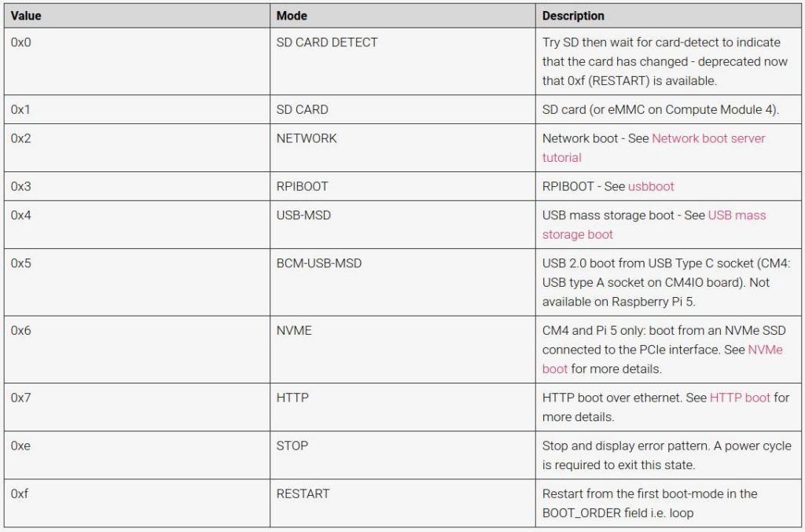The width and height of the screenshot is (805, 532).
Task: Select the RESTART mode cell
Action: pyautogui.click(x=402, y=503)
